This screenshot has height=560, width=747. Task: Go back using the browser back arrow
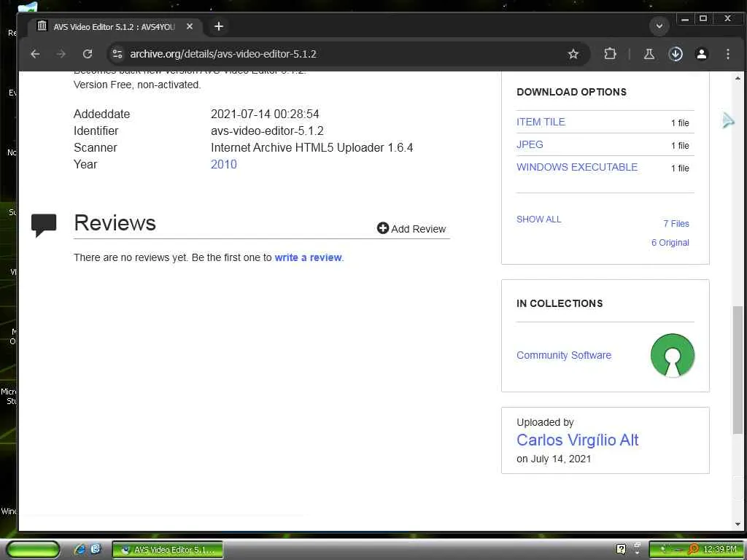(x=35, y=54)
